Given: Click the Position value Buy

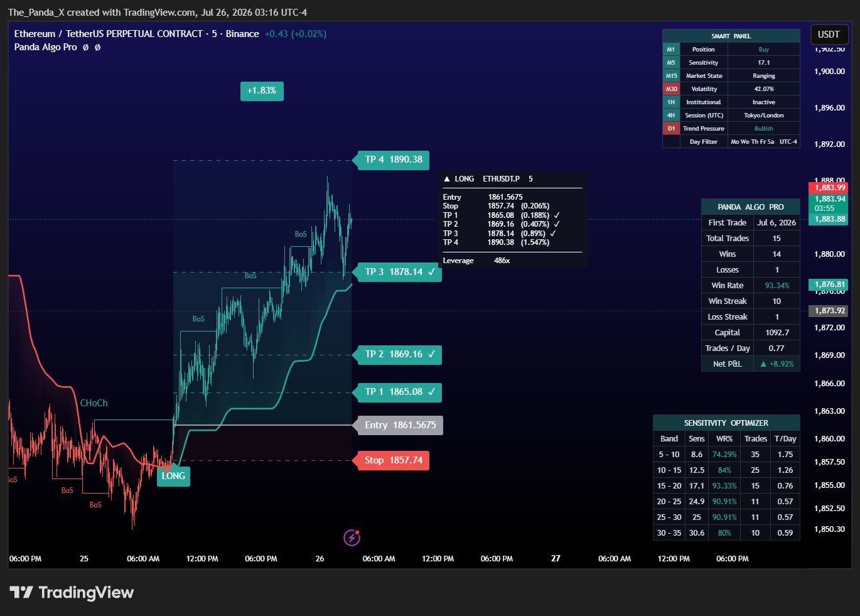Looking at the screenshot, I should (x=763, y=49).
